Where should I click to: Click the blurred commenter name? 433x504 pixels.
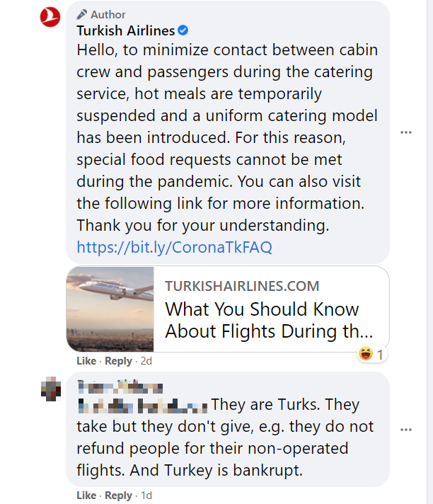point(120,386)
